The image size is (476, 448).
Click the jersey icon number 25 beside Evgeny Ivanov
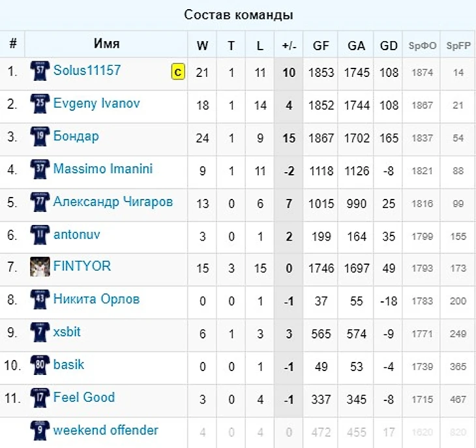point(40,104)
